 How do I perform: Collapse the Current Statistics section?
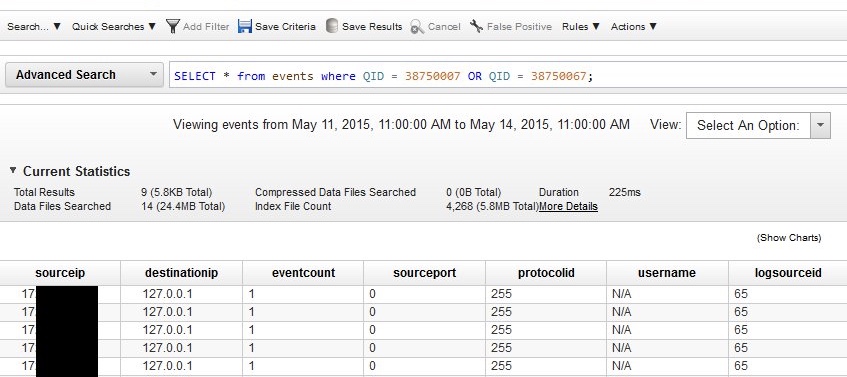click(13, 171)
